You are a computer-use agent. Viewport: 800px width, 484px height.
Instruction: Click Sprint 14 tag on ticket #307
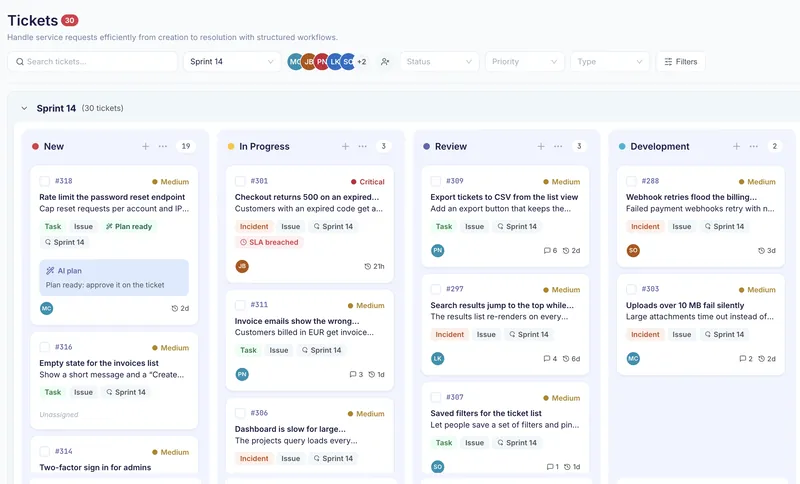pos(517,443)
